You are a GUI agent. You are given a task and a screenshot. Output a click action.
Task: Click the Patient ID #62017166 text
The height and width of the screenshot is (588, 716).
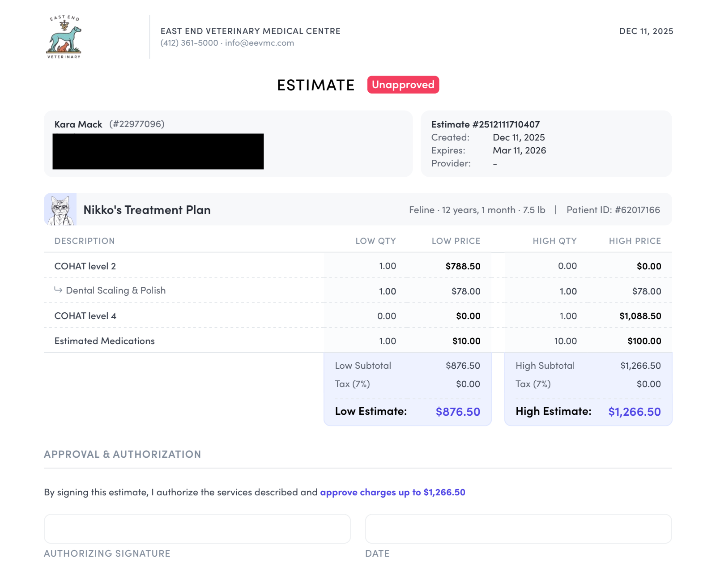point(613,210)
